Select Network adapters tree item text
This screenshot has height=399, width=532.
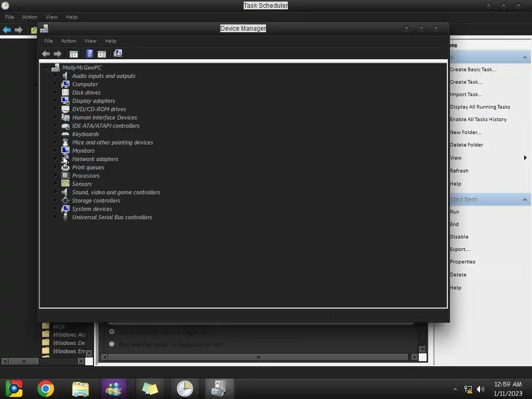(95, 159)
